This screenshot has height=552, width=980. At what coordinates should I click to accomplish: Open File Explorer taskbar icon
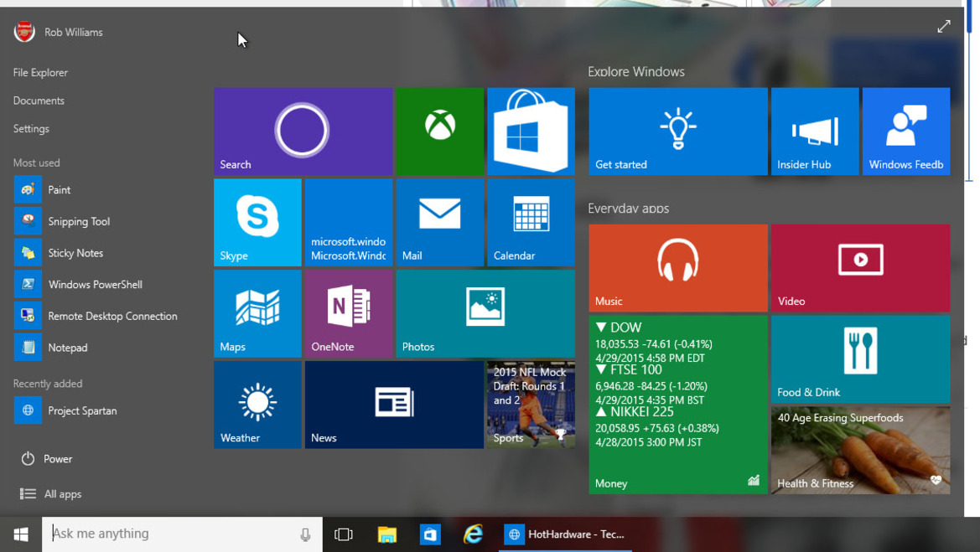[x=386, y=534]
